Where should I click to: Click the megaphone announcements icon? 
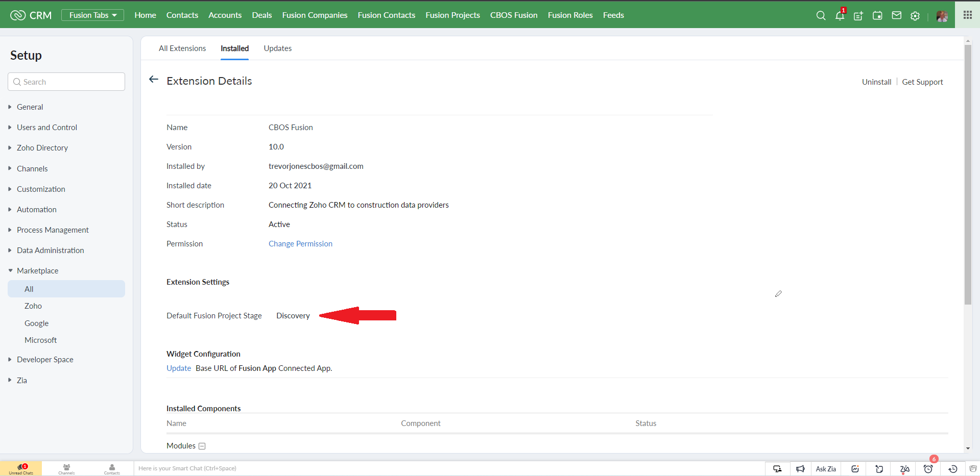click(x=800, y=469)
